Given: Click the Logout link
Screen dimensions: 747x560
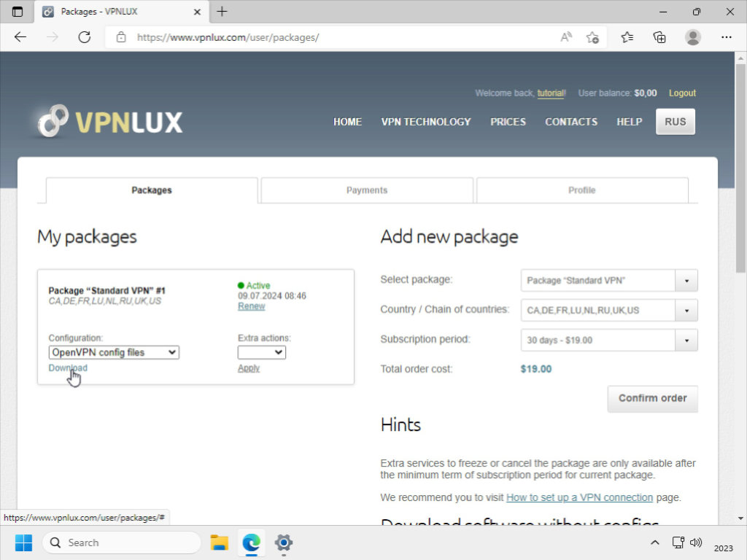Looking at the screenshot, I should tap(682, 93).
